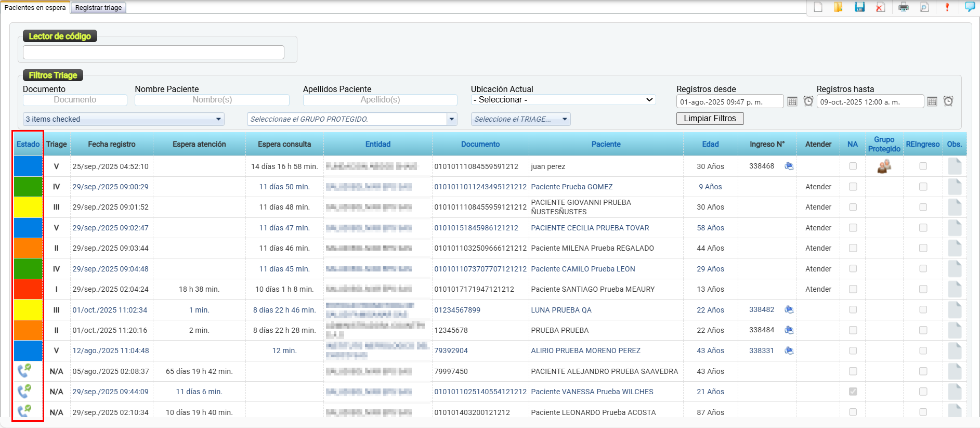Open the blue chat bubble icon

pyautogui.click(x=970, y=7)
